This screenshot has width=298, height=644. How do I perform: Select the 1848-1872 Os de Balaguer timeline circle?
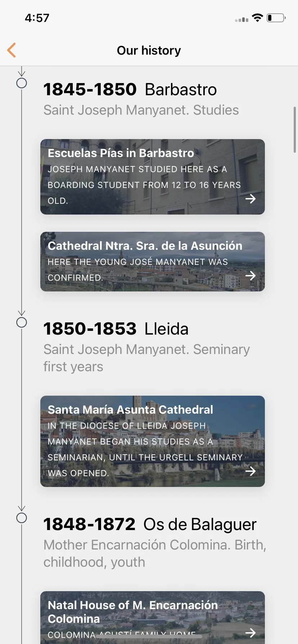(22, 518)
